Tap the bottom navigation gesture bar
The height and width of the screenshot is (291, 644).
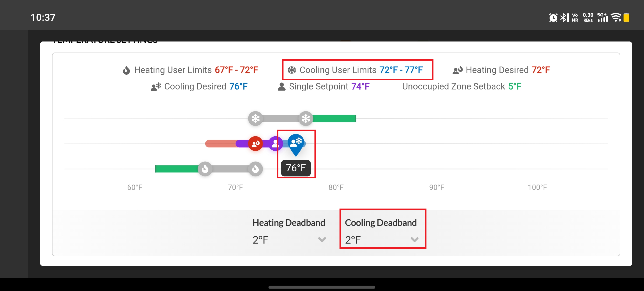322,287
